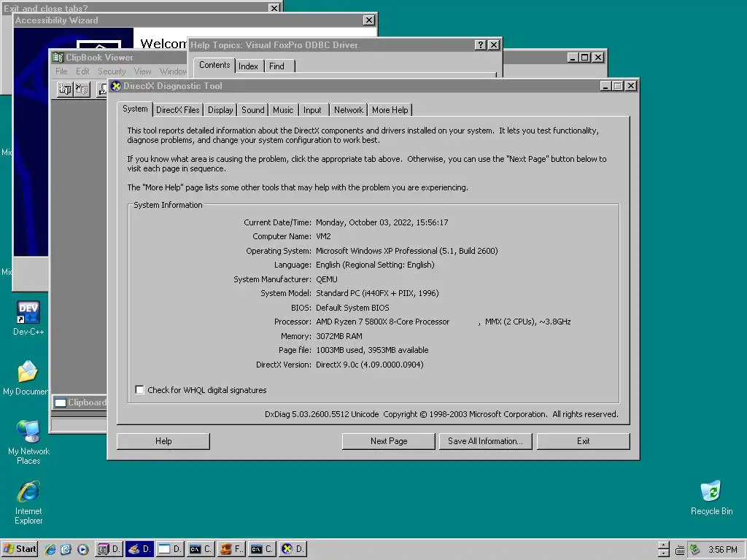The image size is (747, 560).
Task: Switch to the first command prompt taskbar button
Action: click(201, 550)
